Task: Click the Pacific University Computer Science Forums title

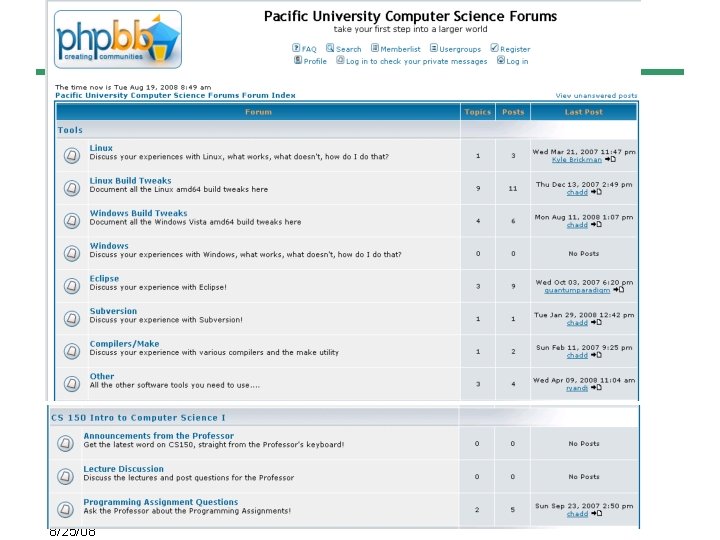Action: pyautogui.click(x=410, y=17)
